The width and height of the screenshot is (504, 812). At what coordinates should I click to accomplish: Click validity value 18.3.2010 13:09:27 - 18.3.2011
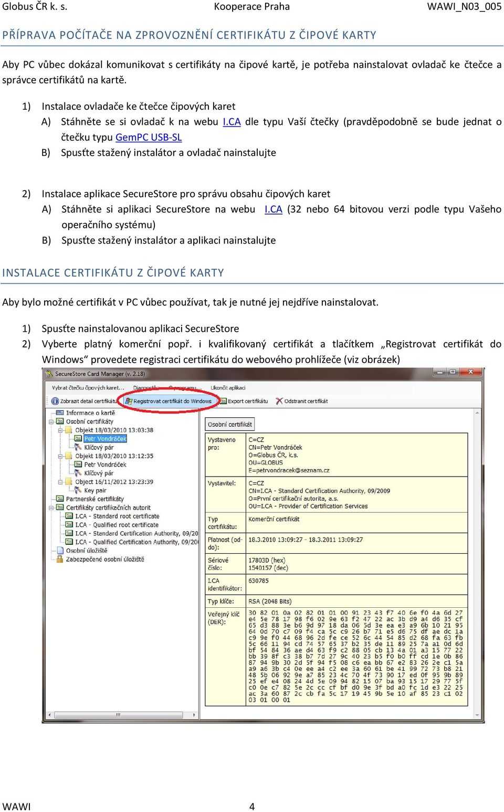306,540
